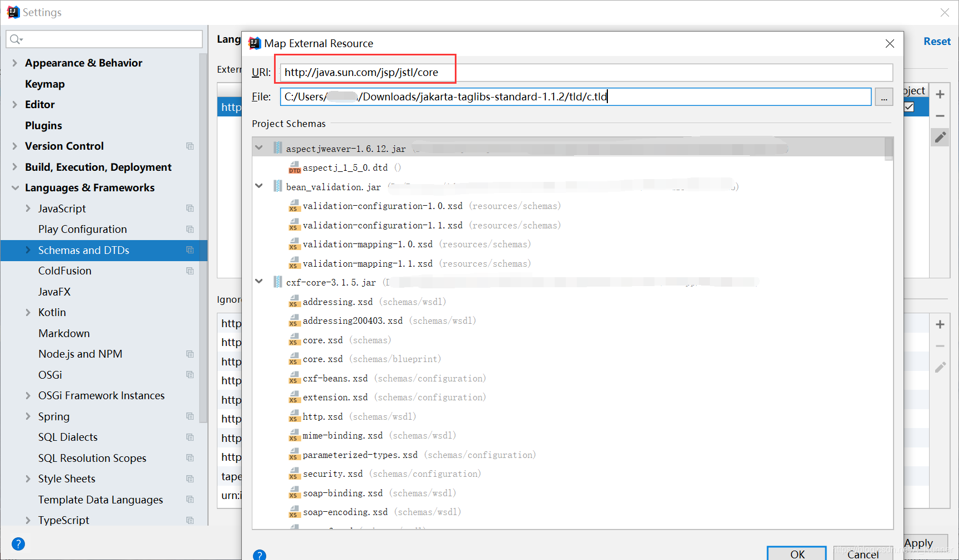Viewport: 959px width, 560px height.
Task: Open the Plugins settings page
Action: point(43,125)
